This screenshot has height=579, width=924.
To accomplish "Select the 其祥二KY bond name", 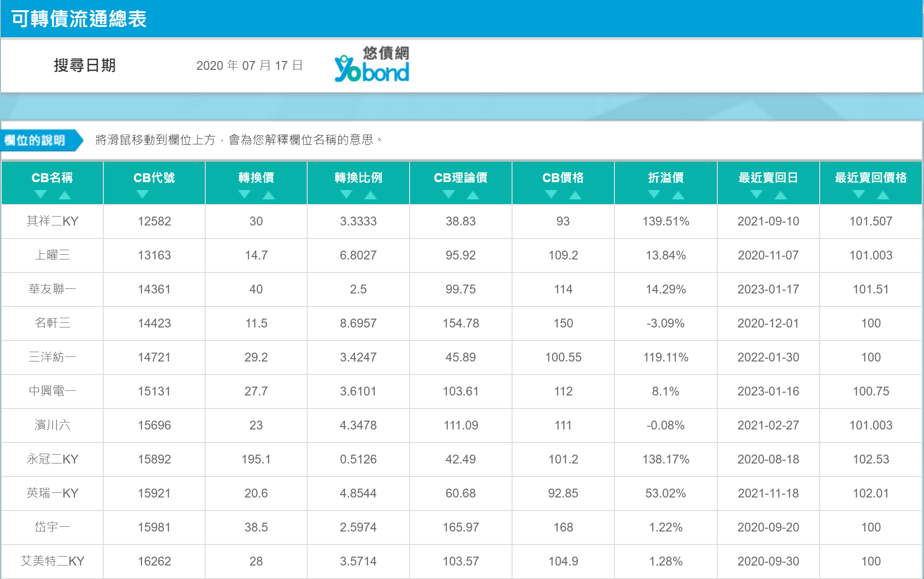I will tap(52, 221).
